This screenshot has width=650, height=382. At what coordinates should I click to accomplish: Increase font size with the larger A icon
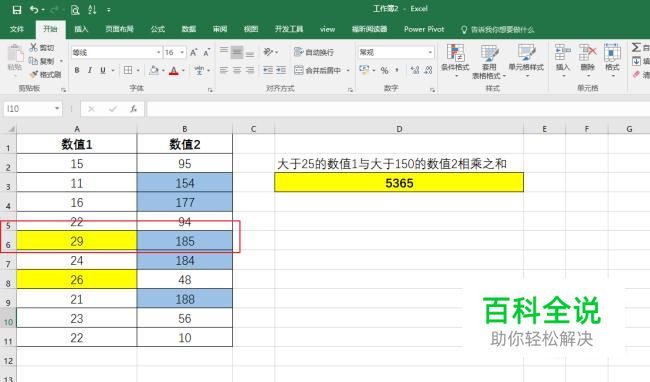193,52
